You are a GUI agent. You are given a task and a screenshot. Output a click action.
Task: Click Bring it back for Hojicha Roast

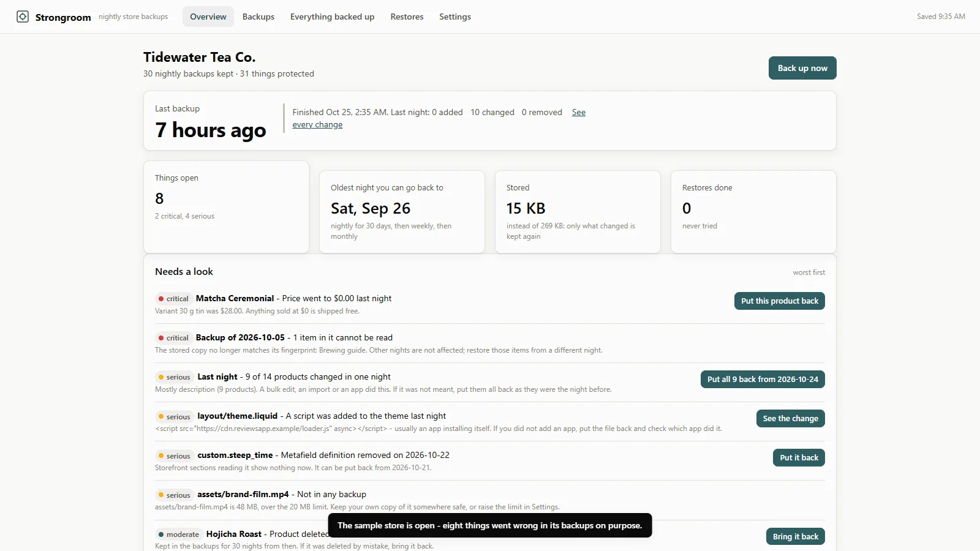(x=795, y=536)
